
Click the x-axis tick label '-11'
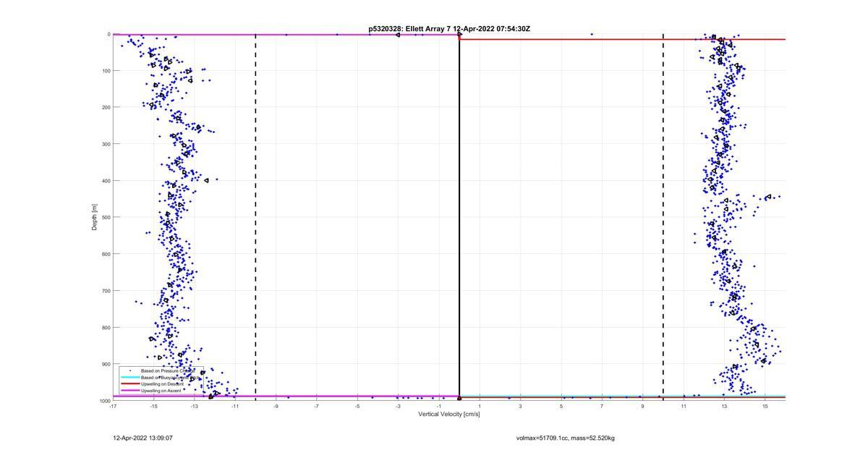235,407
